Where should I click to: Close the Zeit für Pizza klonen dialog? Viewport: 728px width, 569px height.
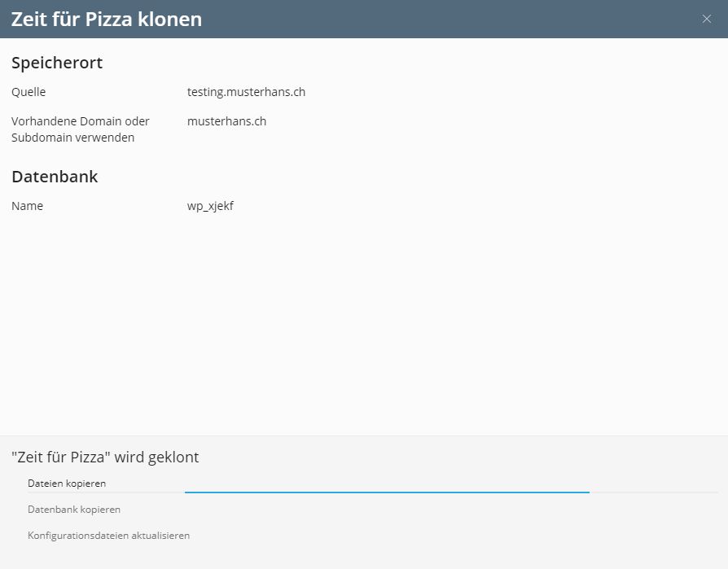pos(707,20)
